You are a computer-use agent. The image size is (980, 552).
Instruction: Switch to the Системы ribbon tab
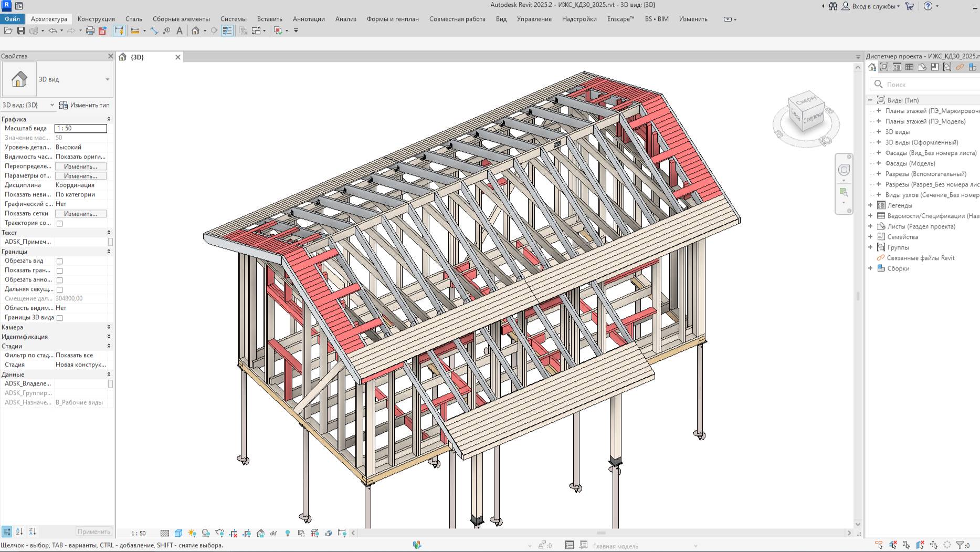[x=234, y=19]
